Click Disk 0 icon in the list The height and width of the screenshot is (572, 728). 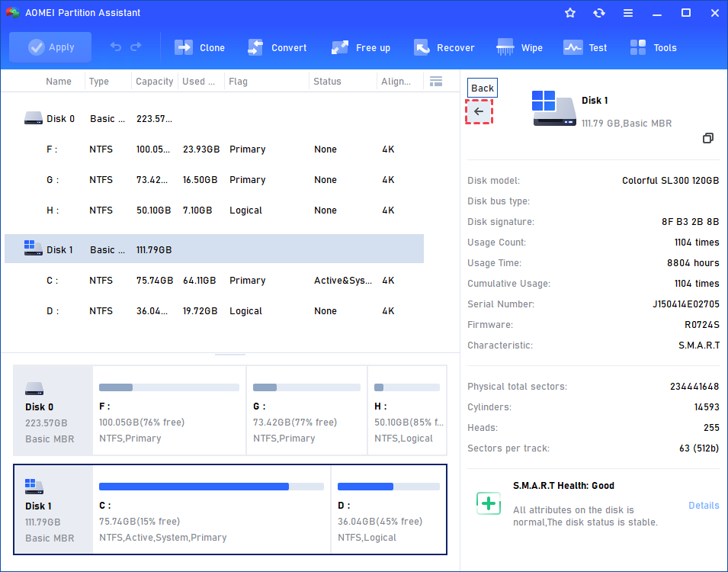[34, 118]
